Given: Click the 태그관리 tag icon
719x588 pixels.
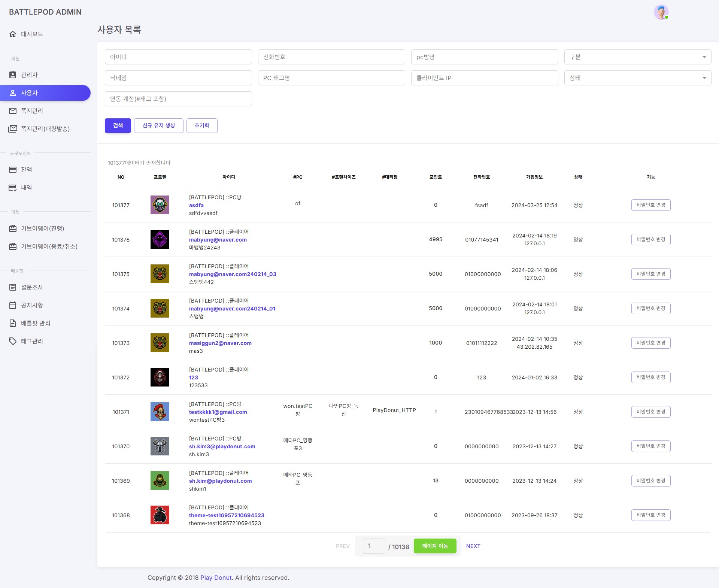Looking at the screenshot, I should (13, 341).
